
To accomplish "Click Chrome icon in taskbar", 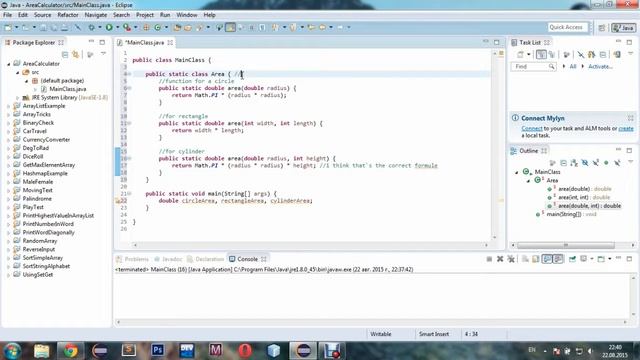I will pyautogui.click(x=70, y=351).
